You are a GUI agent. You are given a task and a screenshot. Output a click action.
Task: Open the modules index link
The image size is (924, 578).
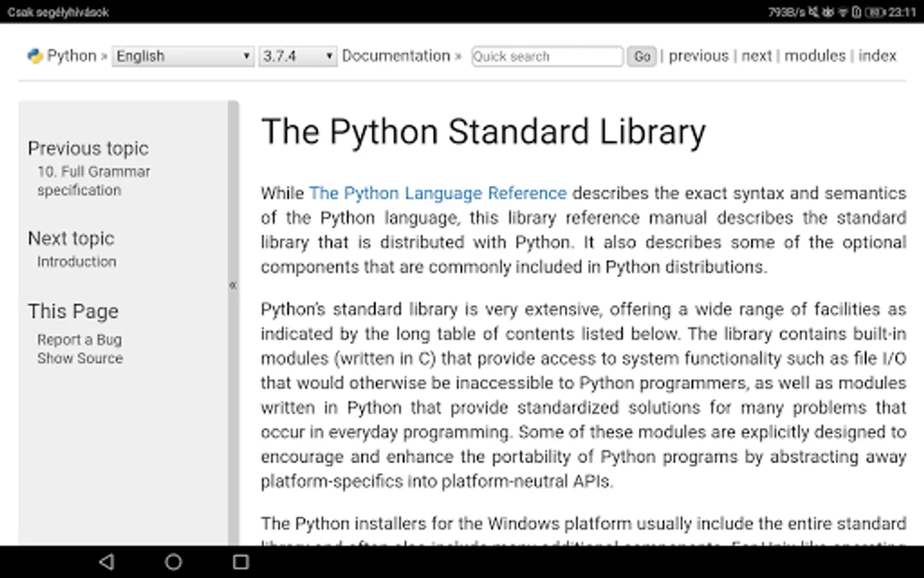tap(815, 56)
